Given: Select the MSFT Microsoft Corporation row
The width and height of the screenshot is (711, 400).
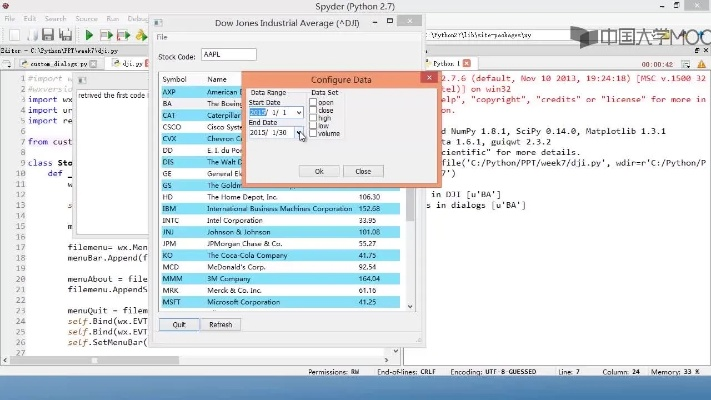Looking at the screenshot, I should pyautogui.click(x=281, y=302).
